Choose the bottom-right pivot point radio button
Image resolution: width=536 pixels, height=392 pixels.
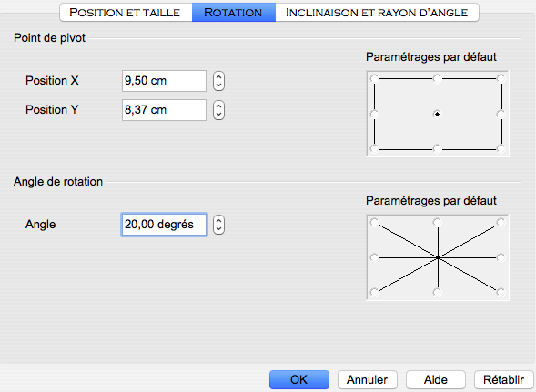(501, 148)
